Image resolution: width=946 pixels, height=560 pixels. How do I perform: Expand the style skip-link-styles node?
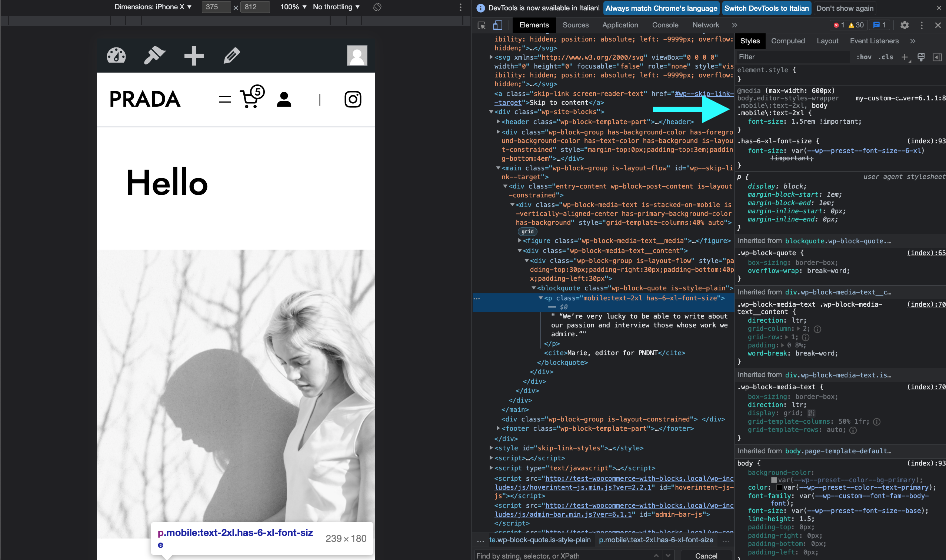[x=491, y=448]
